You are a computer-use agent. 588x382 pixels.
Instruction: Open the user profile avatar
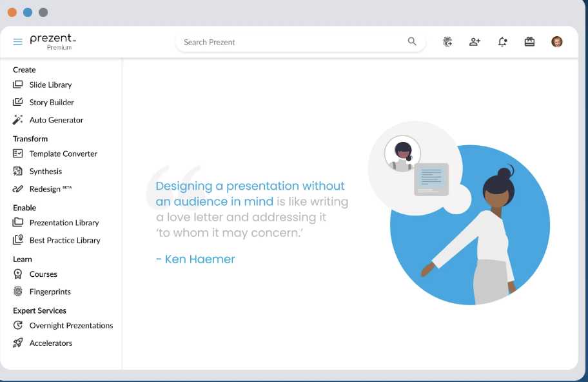(x=557, y=42)
